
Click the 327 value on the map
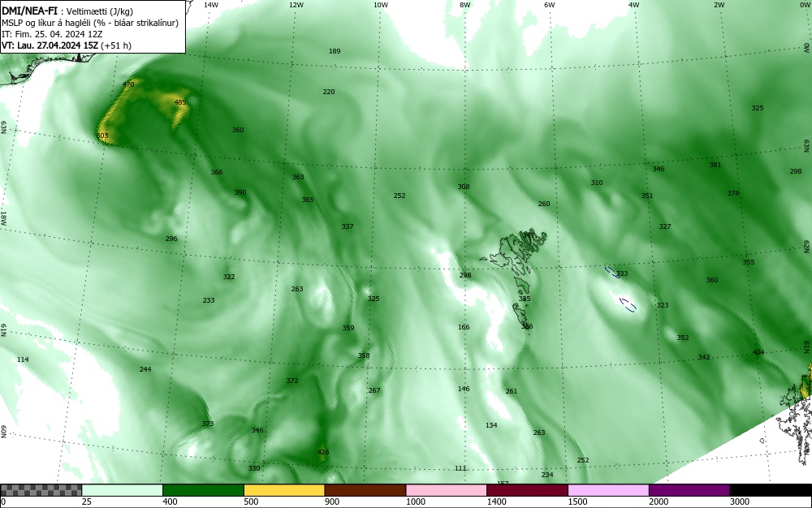[x=665, y=226]
